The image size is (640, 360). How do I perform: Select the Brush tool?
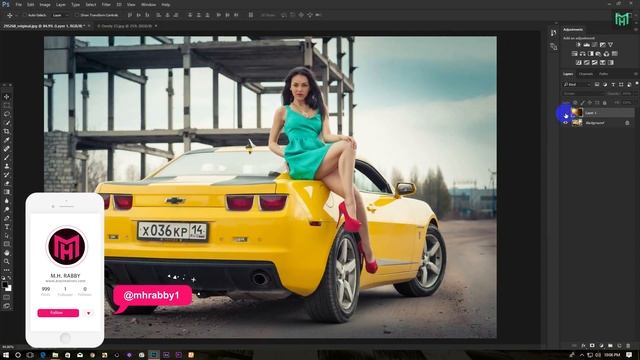[x=7, y=158]
